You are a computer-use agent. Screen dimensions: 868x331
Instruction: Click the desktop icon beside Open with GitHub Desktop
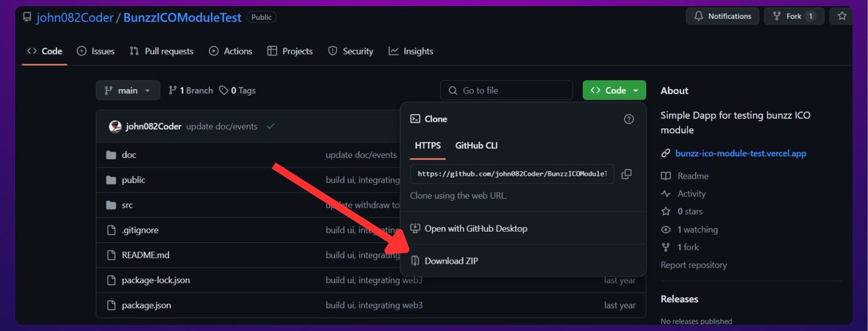(x=415, y=228)
